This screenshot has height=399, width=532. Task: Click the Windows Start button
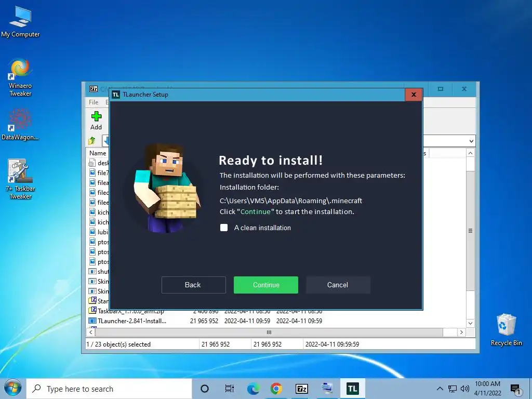(12, 388)
